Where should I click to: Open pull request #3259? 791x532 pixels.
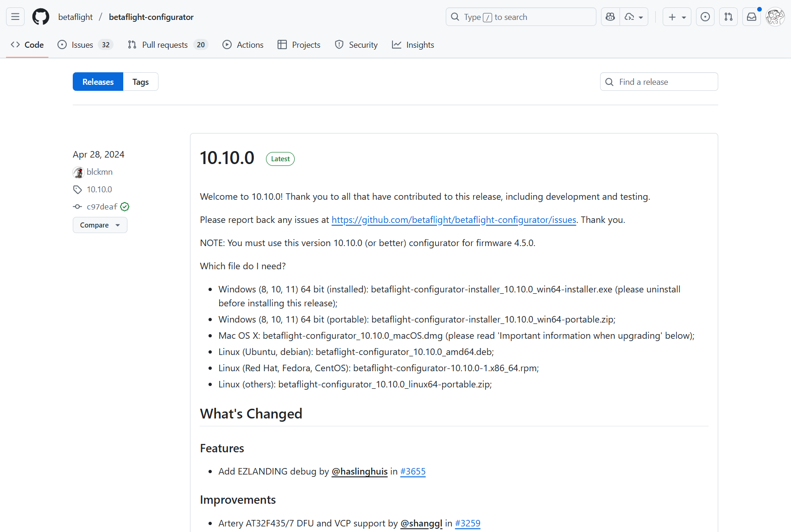[x=468, y=523]
